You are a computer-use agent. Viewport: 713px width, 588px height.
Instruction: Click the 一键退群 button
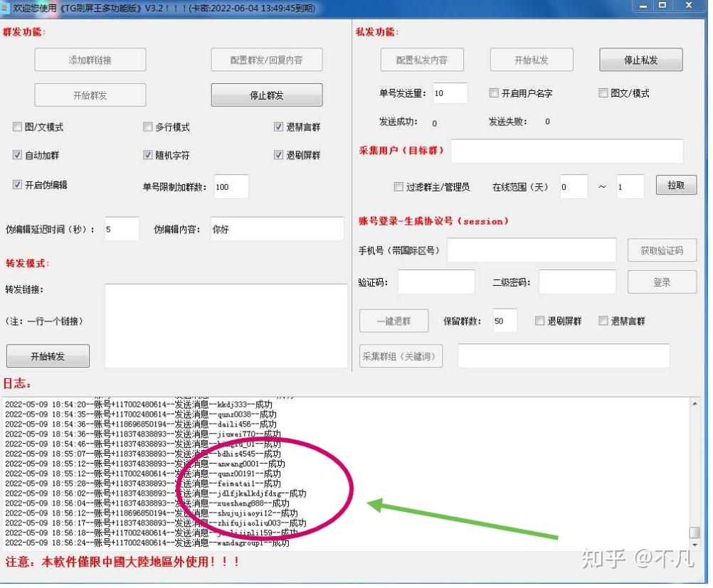(393, 320)
